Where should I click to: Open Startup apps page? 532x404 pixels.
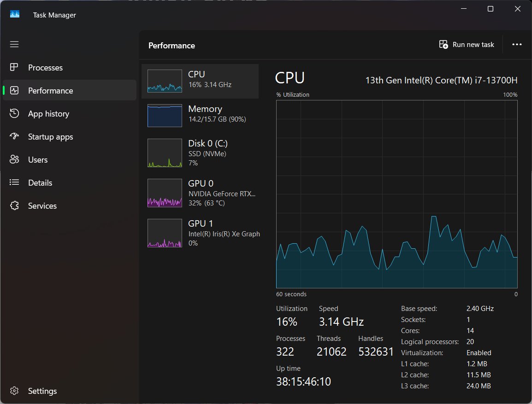pos(51,137)
